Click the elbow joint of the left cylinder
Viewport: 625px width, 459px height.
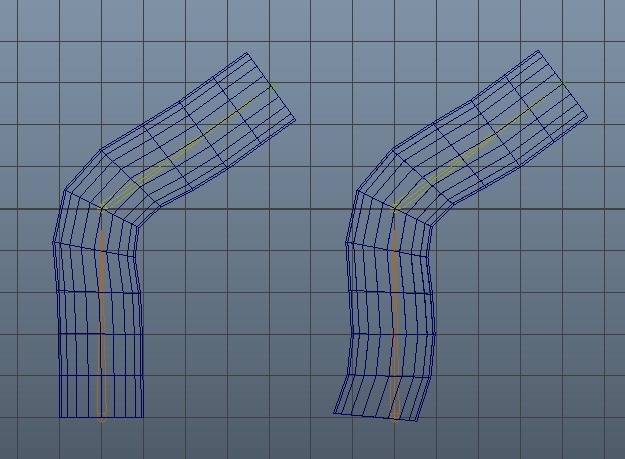pos(102,208)
